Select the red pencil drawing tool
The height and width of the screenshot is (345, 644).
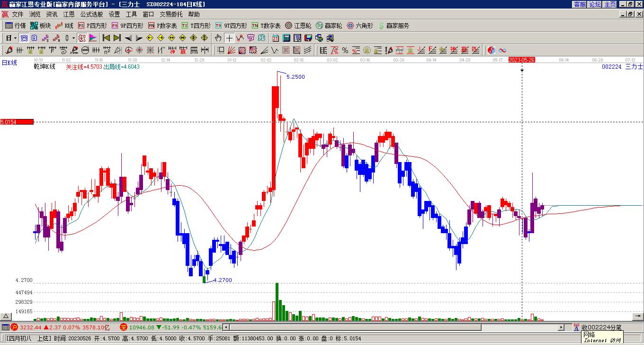[x=9, y=50]
